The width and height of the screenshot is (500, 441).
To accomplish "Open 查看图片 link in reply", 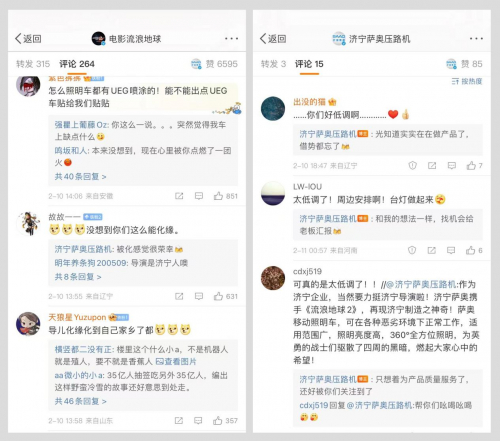I will [176, 361].
